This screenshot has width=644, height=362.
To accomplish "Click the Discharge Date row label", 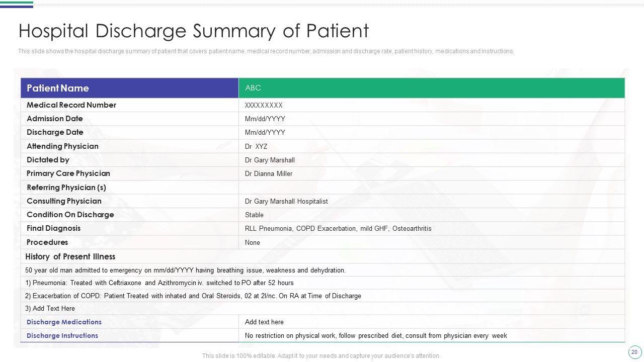I will (x=55, y=132).
